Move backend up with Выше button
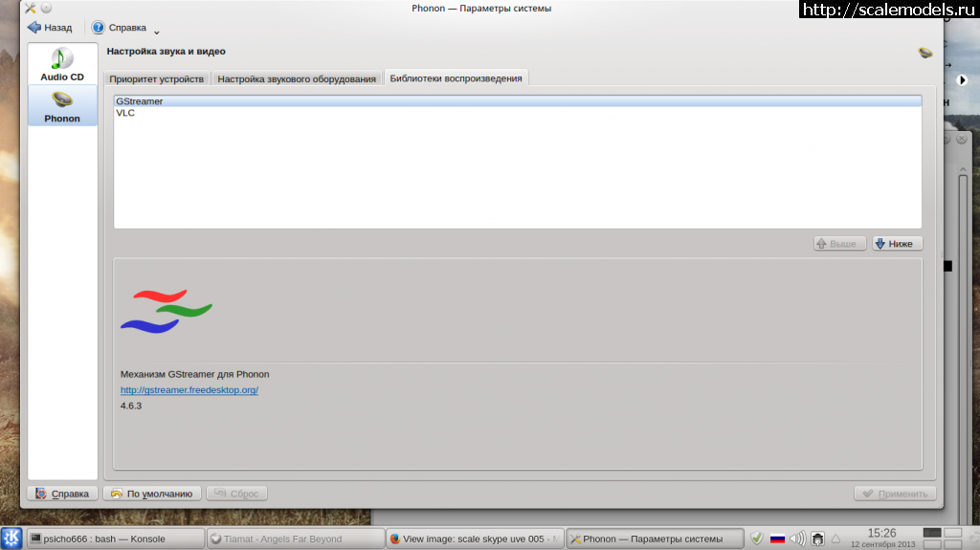 [839, 244]
